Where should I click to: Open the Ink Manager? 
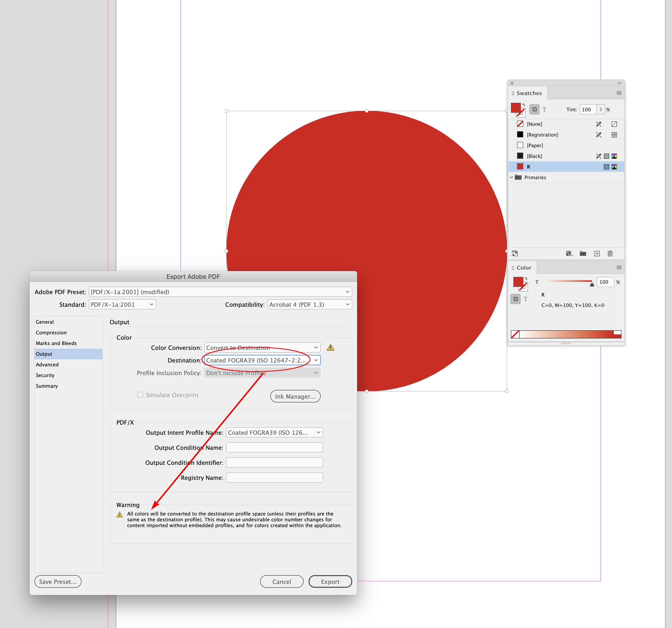coord(295,396)
